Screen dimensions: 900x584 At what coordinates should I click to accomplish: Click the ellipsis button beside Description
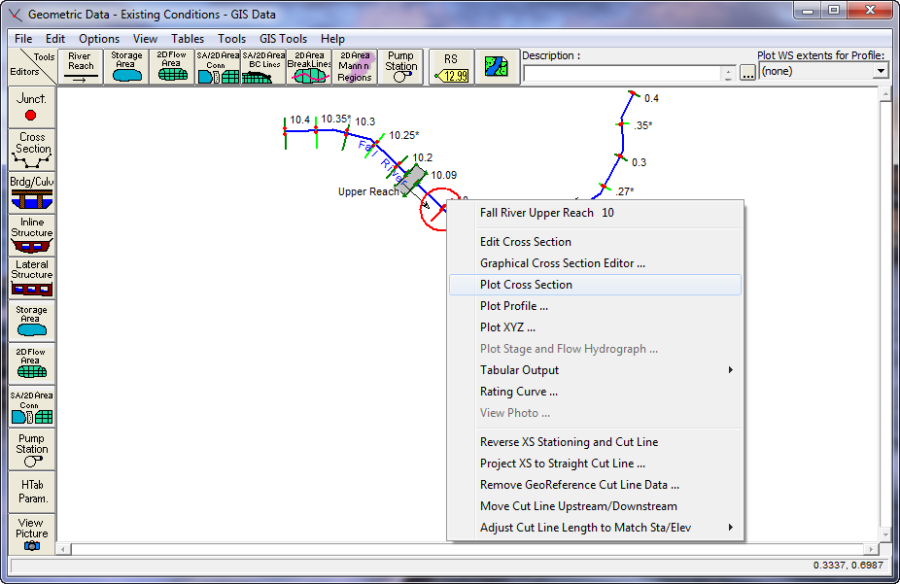[x=747, y=73]
